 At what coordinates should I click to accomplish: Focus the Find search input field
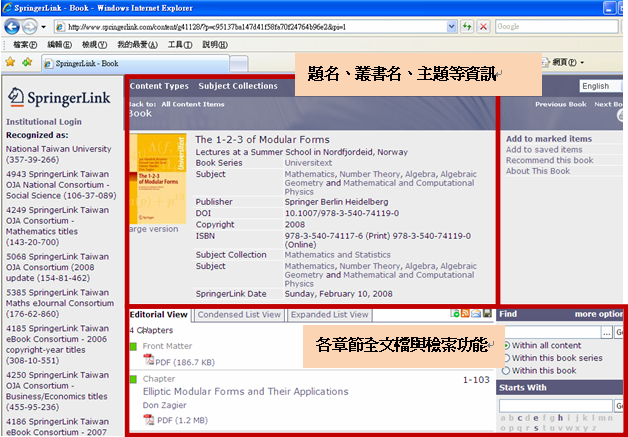coord(553,332)
